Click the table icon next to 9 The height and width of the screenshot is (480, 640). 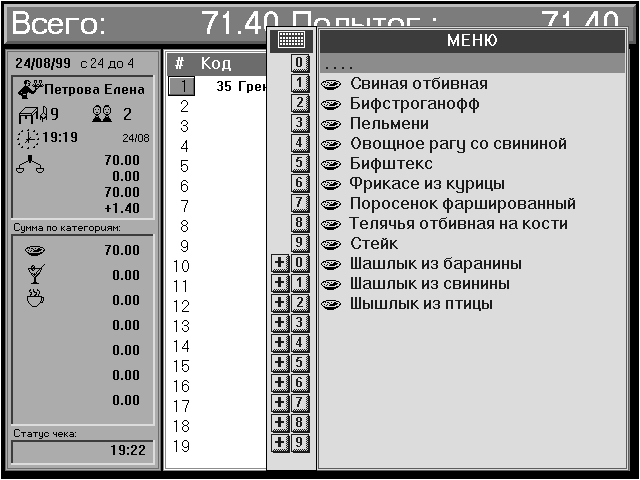(x=33, y=115)
